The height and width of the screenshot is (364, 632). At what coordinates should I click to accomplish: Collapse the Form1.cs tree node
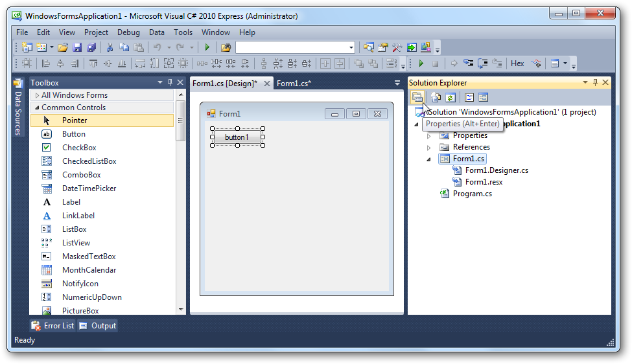coord(428,159)
